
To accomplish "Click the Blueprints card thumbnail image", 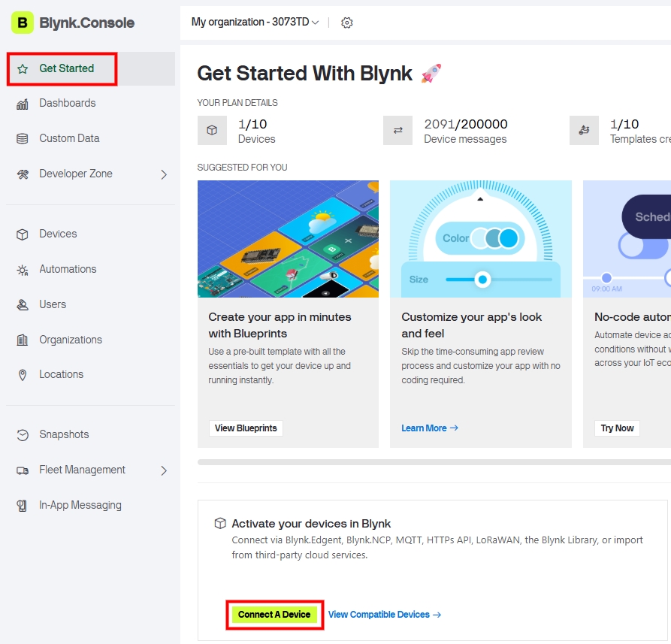I will point(288,238).
